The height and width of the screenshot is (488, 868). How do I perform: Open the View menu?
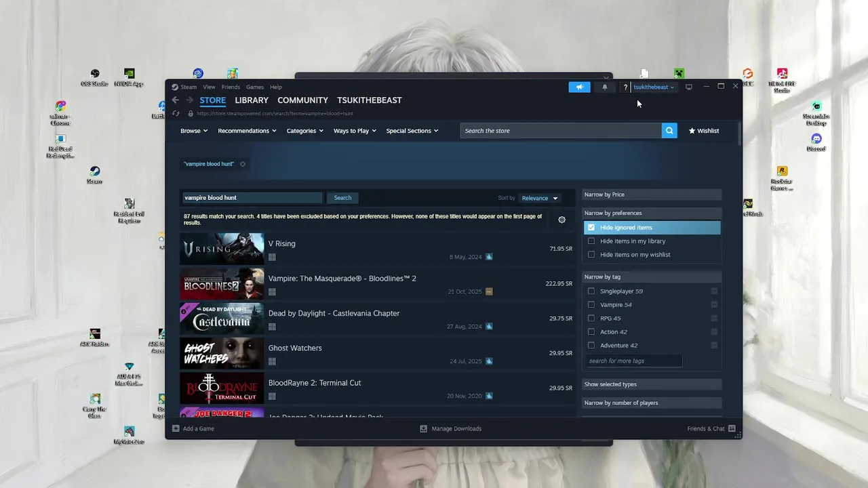pyautogui.click(x=209, y=87)
